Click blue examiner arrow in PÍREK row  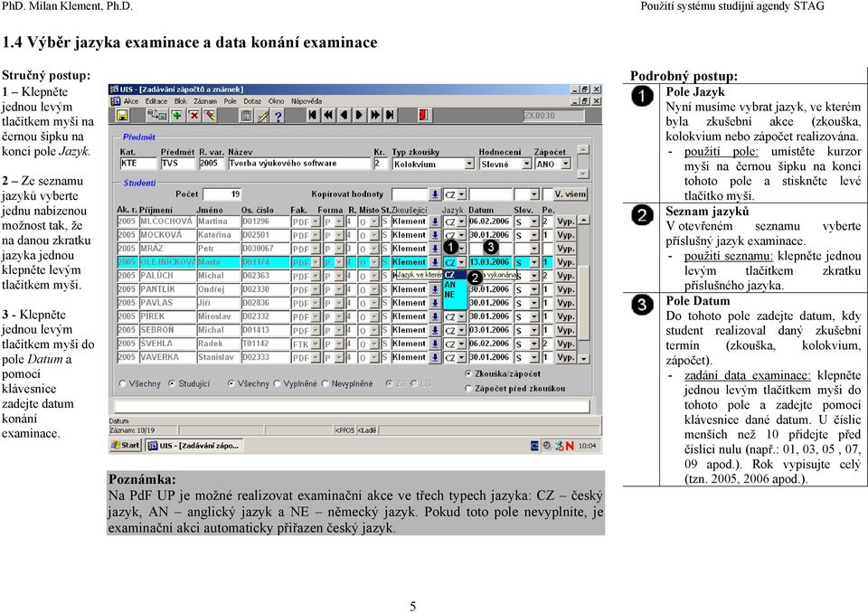[x=435, y=316]
